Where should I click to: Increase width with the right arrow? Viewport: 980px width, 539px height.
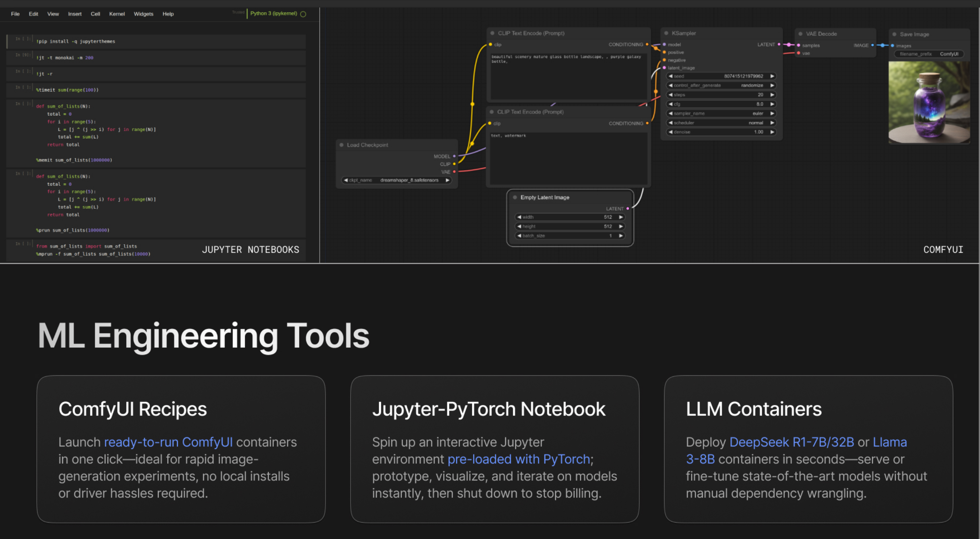(621, 217)
